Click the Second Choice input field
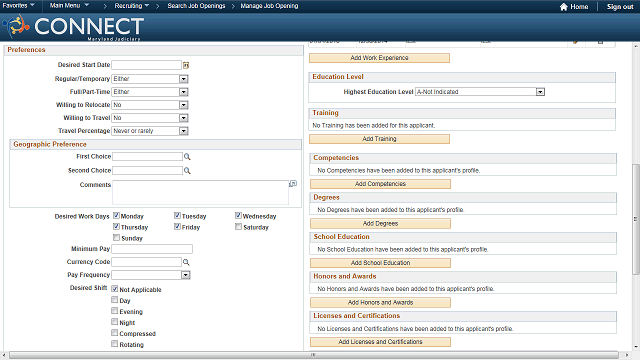640x360 pixels. coord(147,171)
